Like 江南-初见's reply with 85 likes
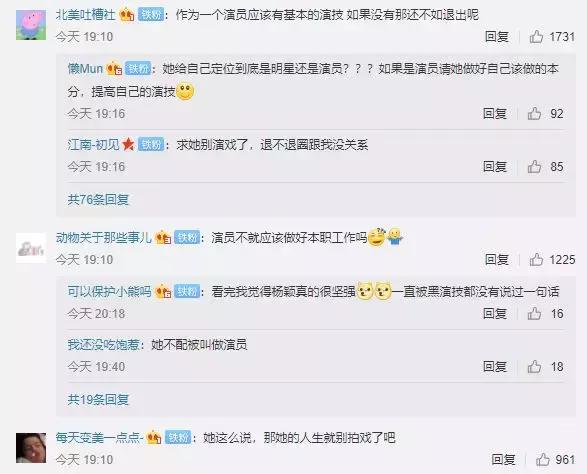Image resolution: width=587 pixels, height=474 pixels. pyautogui.click(x=534, y=167)
